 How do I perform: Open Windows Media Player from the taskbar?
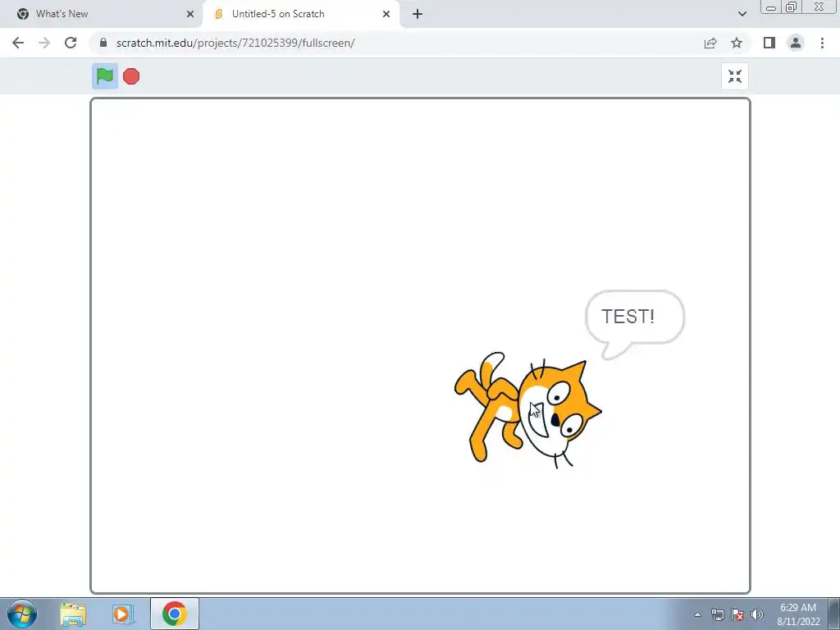pyautogui.click(x=123, y=614)
